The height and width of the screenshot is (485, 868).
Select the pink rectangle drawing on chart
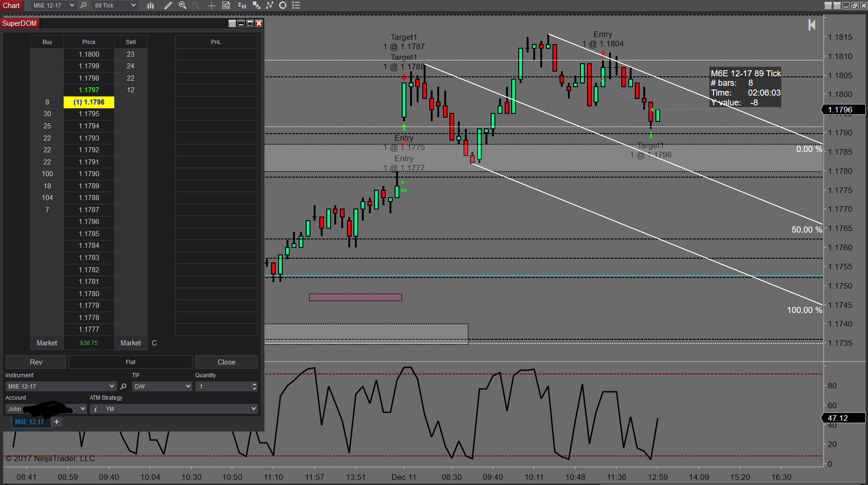(x=355, y=297)
